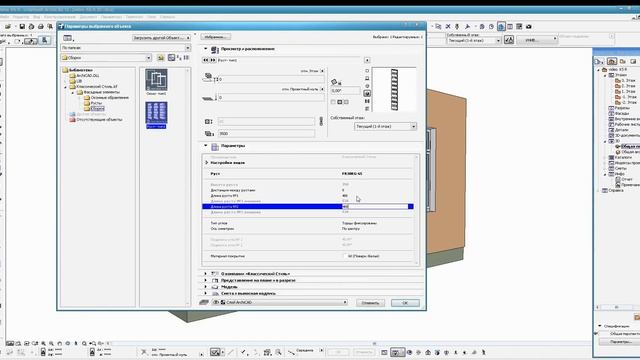
Task: Click the object preview image
Action: pyautogui.click(x=394, y=89)
